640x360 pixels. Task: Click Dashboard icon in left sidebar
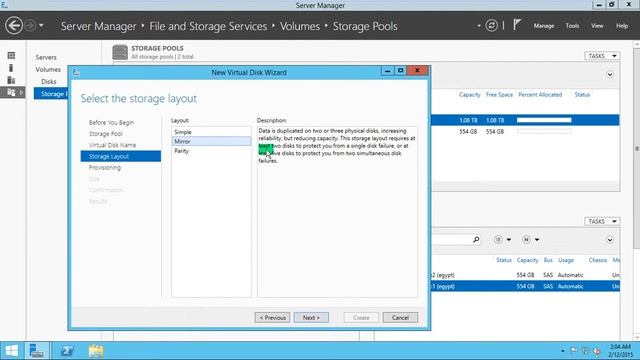(11, 56)
